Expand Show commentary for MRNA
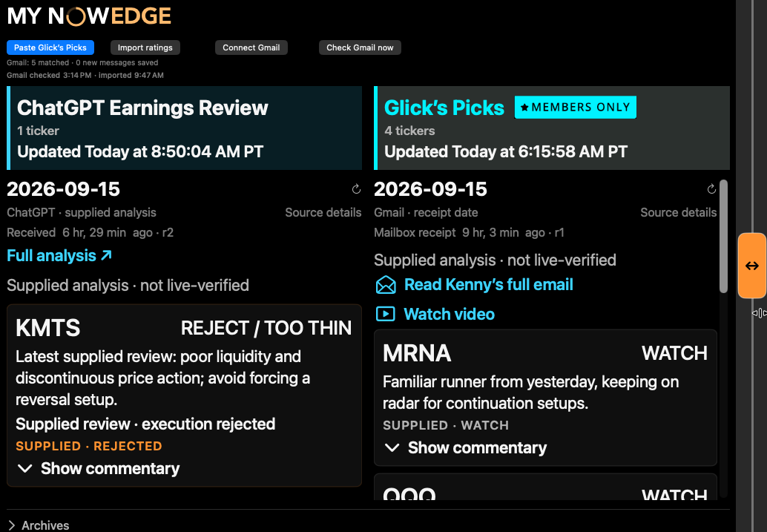767x532 pixels. [465, 447]
